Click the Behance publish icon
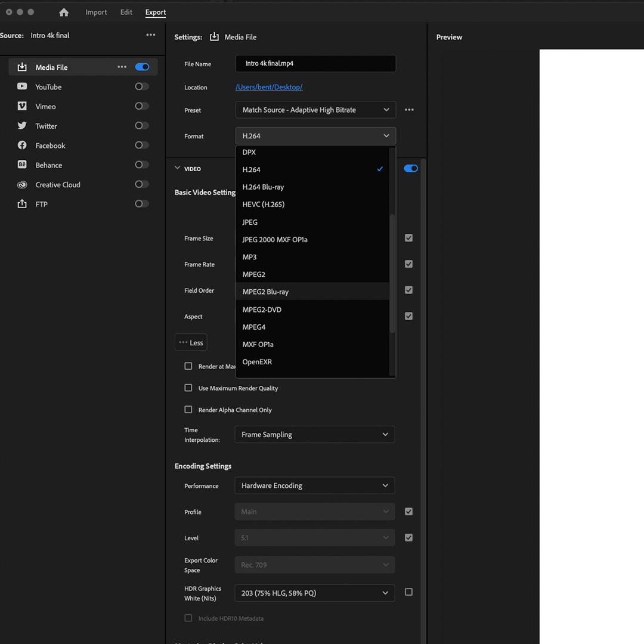This screenshot has height=644, width=644. click(23, 165)
